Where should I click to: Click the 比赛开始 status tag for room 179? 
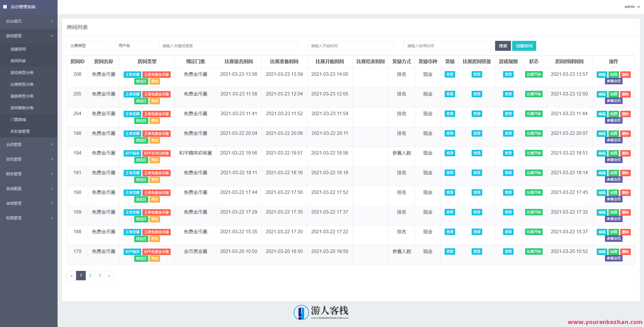click(x=533, y=251)
